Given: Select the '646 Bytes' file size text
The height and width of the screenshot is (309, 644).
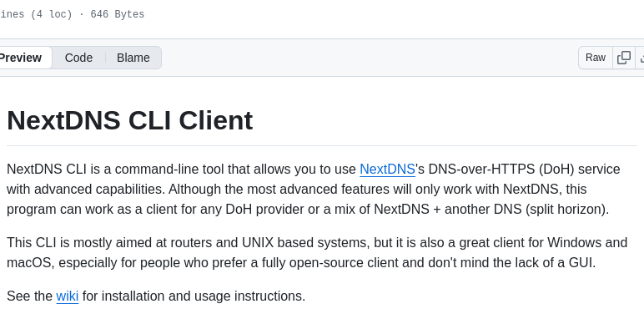Looking at the screenshot, I should 118,14.
